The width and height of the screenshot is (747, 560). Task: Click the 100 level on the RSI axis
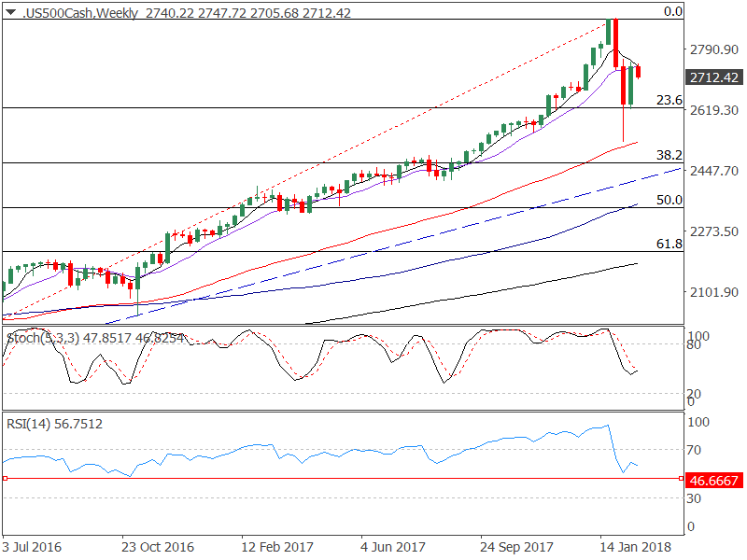[x=698, y=422]
